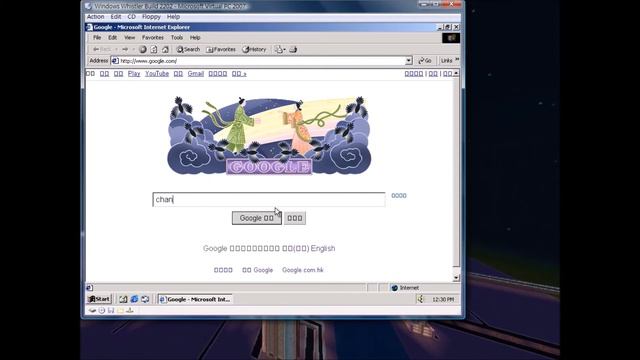
Task: Click the page icon beside the URL
Action: pyautogui.click(x=115, y=61)
